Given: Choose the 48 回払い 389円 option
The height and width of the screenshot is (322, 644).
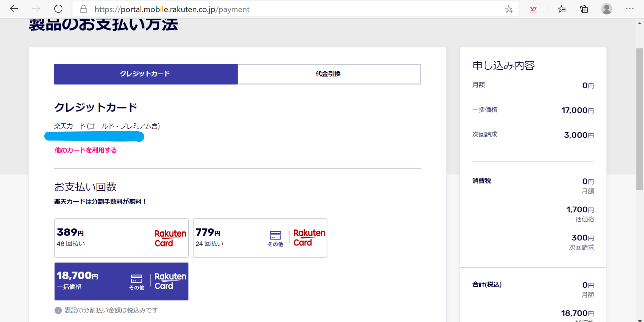Looking at the screenshot, I should point(121,238).
